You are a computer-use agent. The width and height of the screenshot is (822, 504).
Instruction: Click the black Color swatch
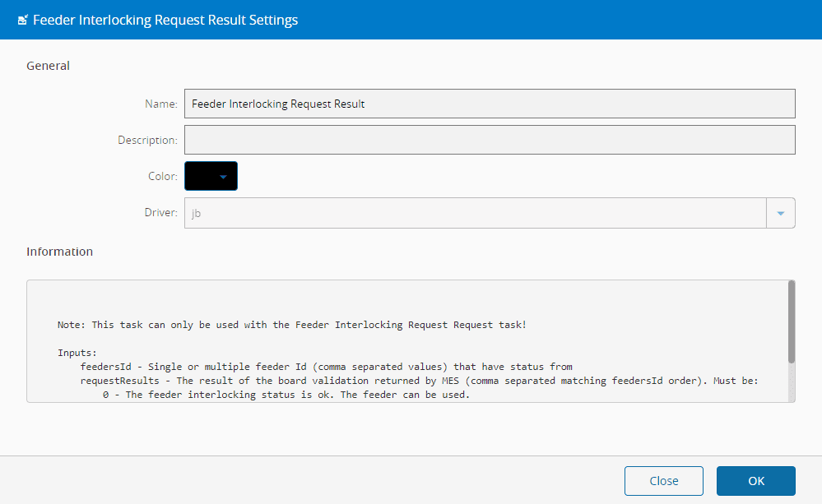(201, 176)
